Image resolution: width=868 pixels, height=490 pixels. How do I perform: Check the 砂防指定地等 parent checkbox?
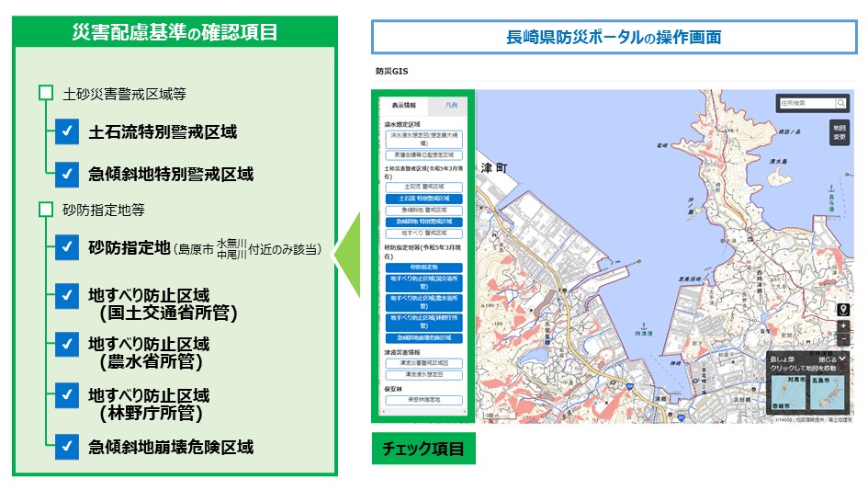[46, 210]
